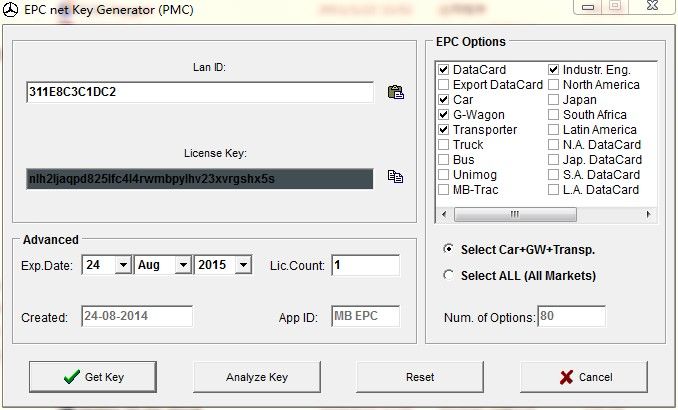The width and height of the screenshot is (678, 410).
Task: Click the Reset button
Action: click(420, 377)
